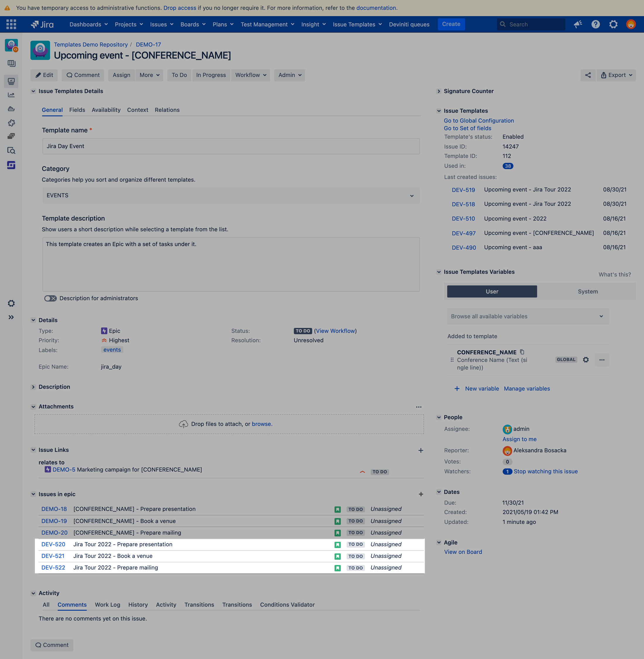
Task: Open the Dashboards menu
Action: (89, 24)
